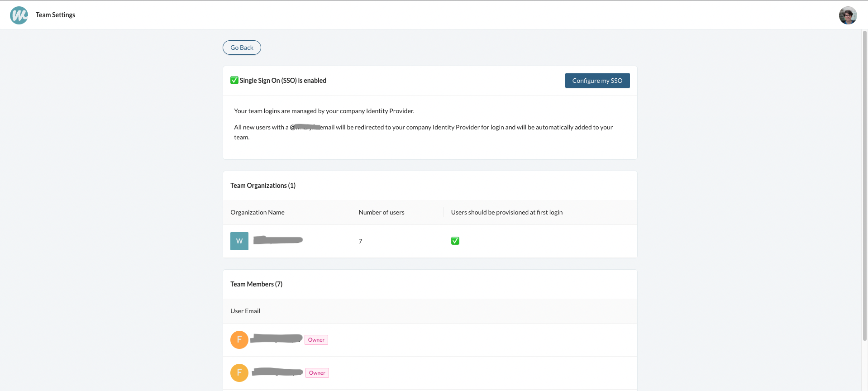This screenshot has height=391, width=868.
Task: Click the first team member's F avatar
Action: pyautogui.click(x=239, y=340)
